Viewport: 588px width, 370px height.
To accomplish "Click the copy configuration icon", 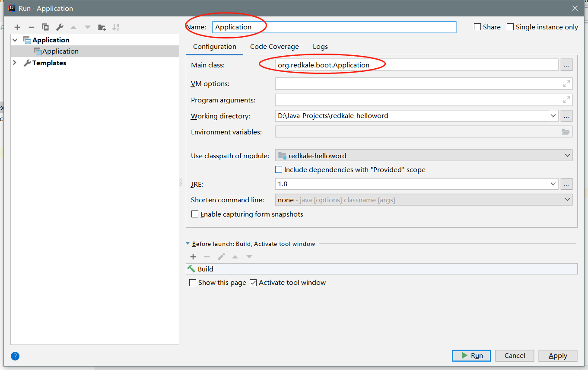I will coord(45,27).
